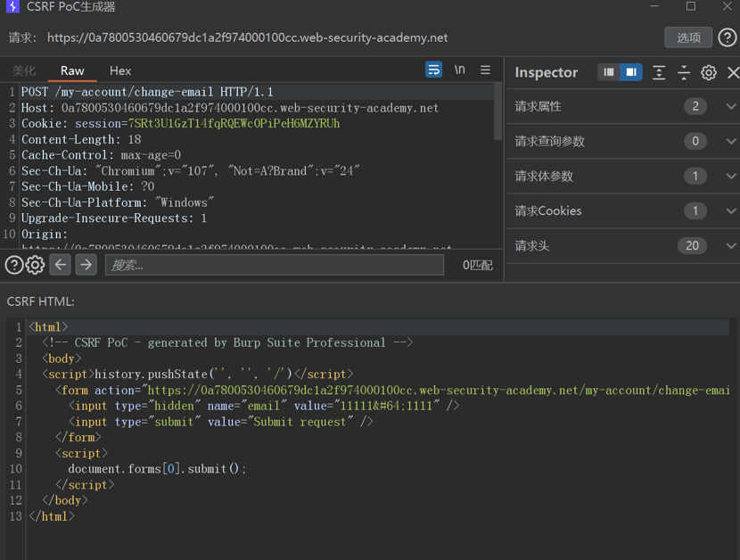Expand the 请求查询参数 section
The image size is (740, 560).
(x=731, y=141)
